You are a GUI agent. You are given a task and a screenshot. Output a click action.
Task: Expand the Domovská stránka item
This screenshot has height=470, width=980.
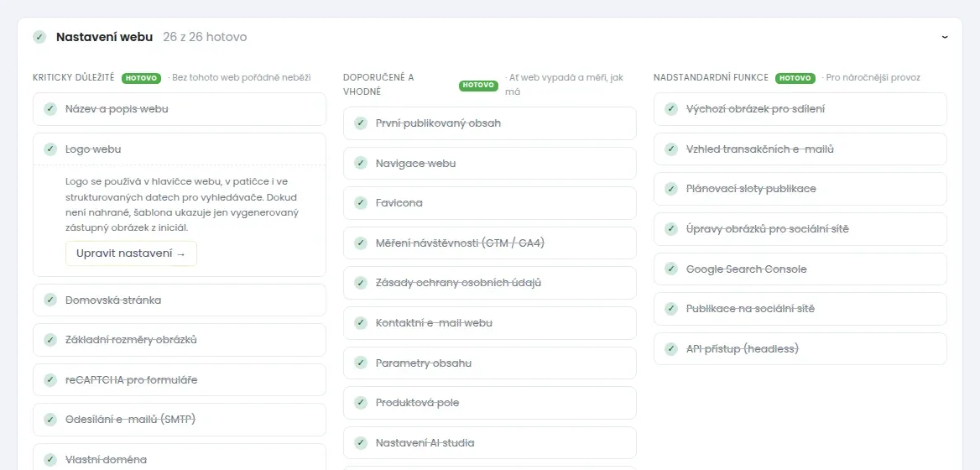pos(180,300)
